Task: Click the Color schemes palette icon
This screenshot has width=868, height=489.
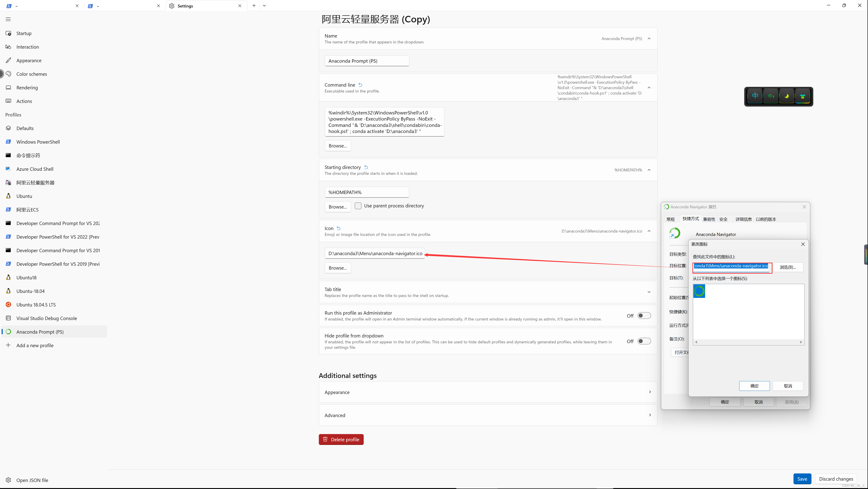Action: coord(8,74)
